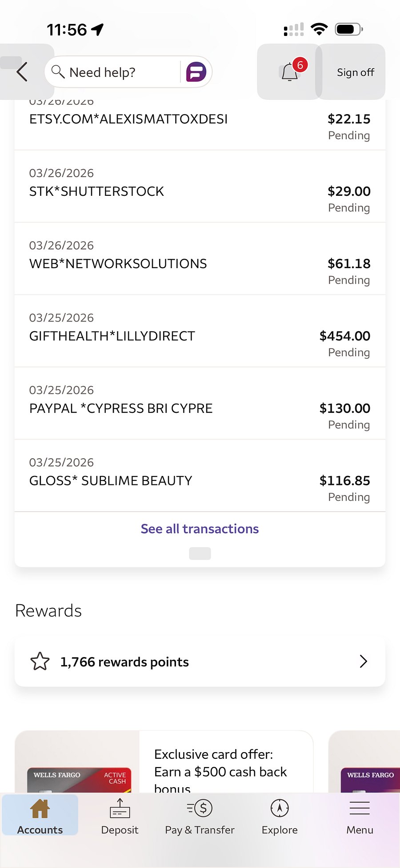This screenshot has height=868, width=400.
Task: Select the Pay & Transfer icon
Action: 200,809
